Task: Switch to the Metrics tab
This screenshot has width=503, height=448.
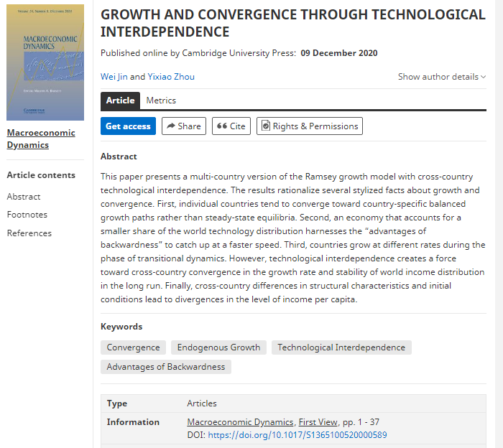Action: (x=161, y=101)
